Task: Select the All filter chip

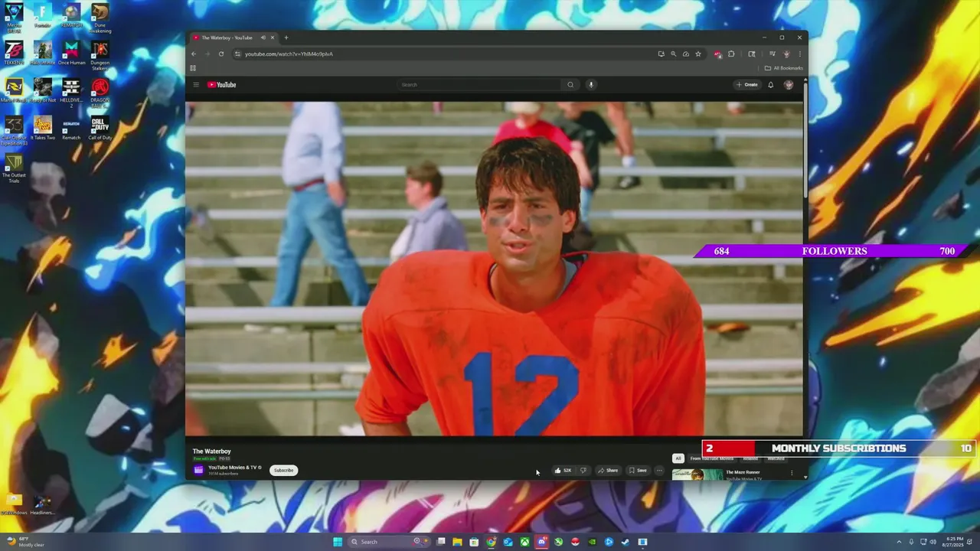Action: click(x=678, y=458)
